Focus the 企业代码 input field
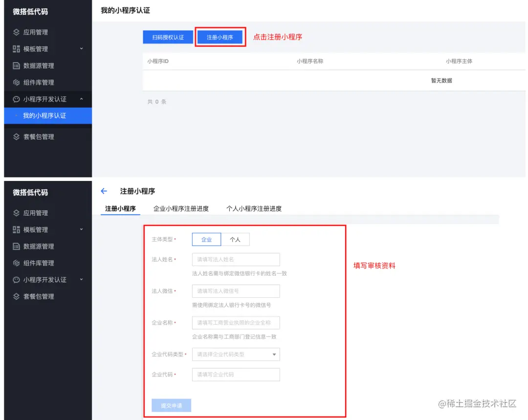Viewport: 528px width, 420px height. click(x=236, y=375)
